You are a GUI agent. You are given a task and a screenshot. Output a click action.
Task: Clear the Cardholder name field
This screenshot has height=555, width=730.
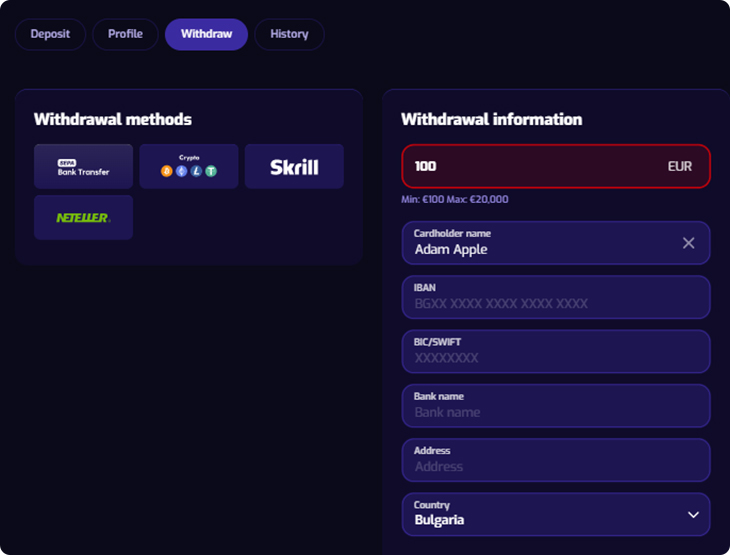coord(689,243)
